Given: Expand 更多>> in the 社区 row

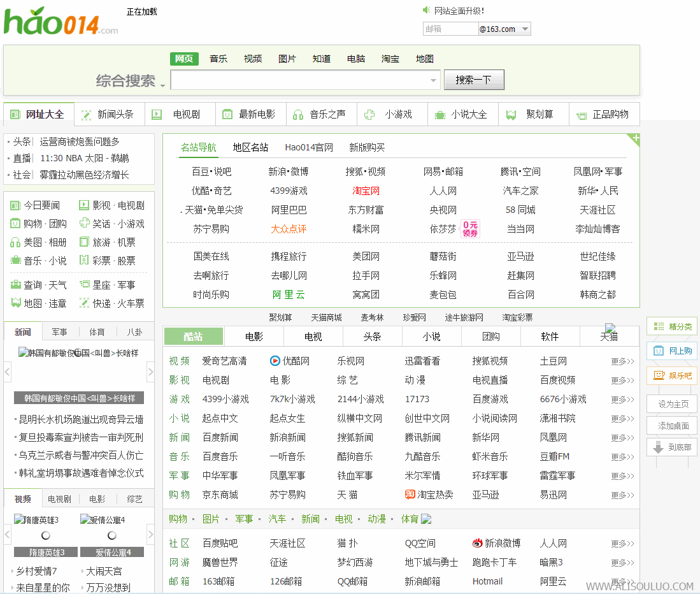Looking at the screenshot, I should point(622,544).
